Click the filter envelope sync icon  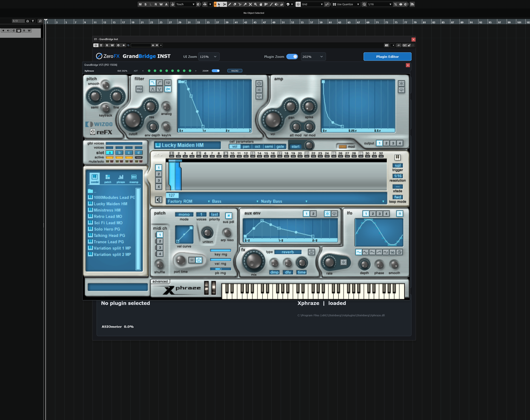pos(259,90)
